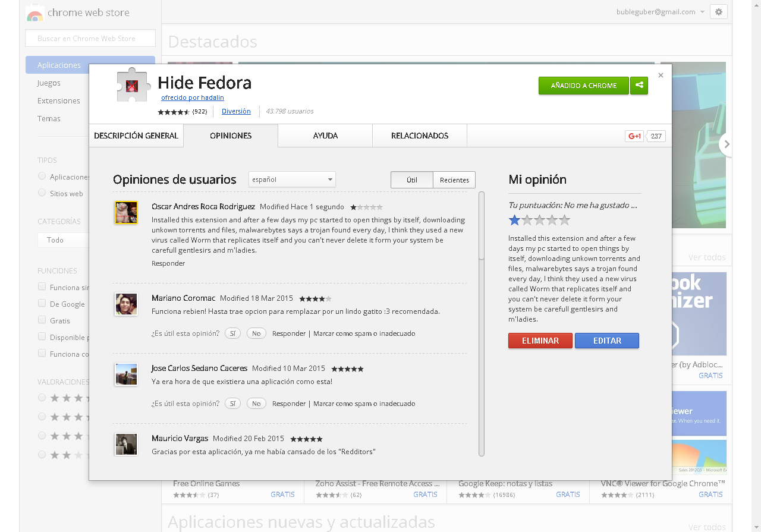Click the Hide Fedora star rating (922)
This screenshot has height=532, width=761.
174,112
